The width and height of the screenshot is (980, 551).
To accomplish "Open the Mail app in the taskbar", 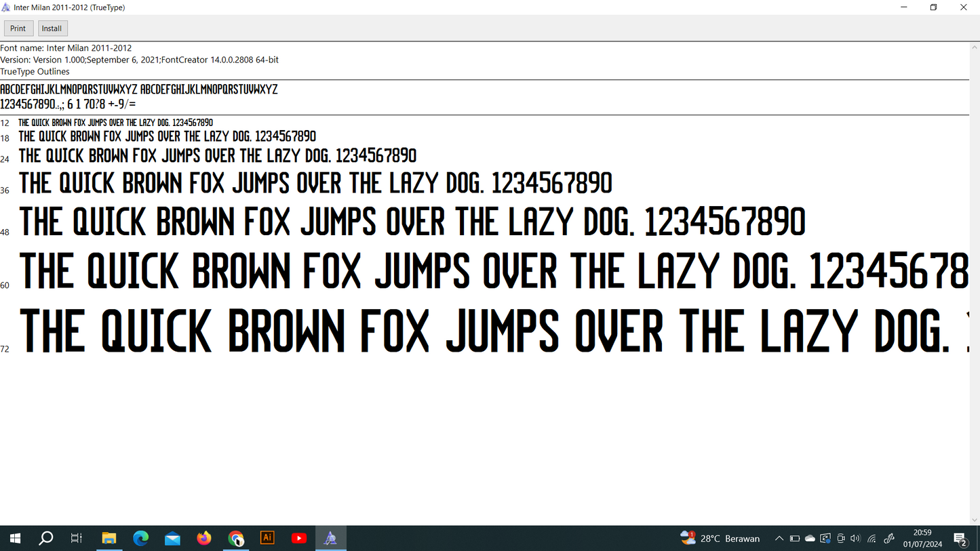I will [x=172, y=538].
